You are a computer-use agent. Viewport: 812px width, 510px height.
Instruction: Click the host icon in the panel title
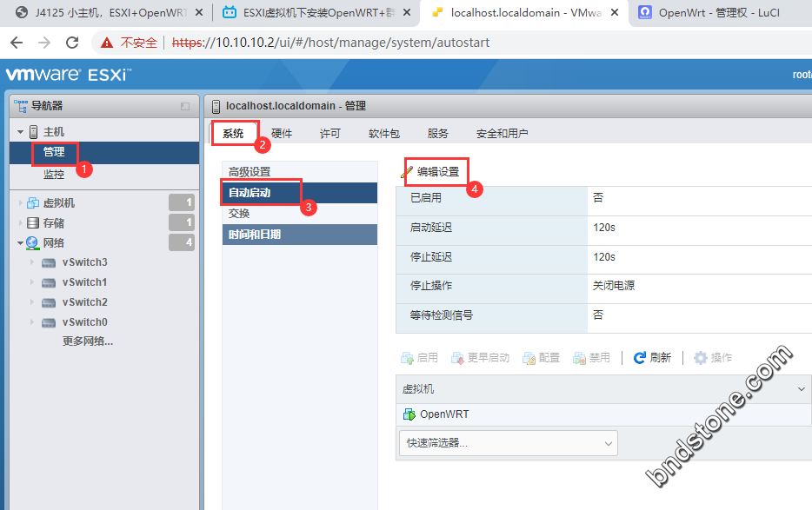tap(216, 106)
